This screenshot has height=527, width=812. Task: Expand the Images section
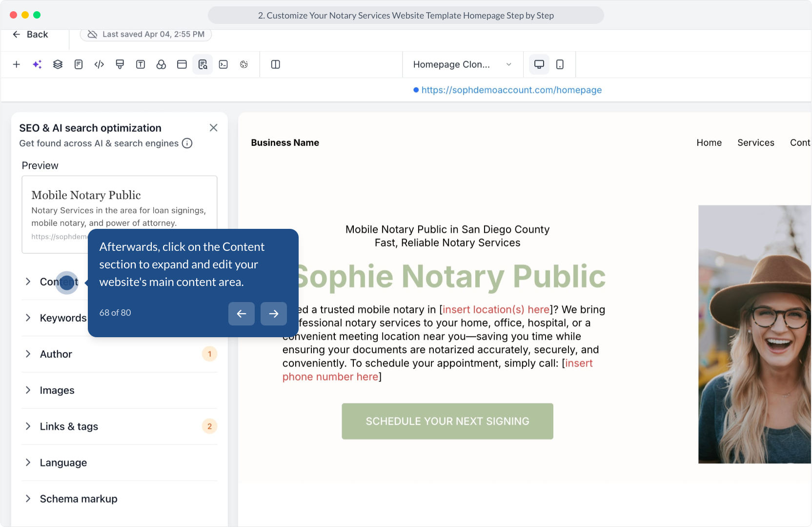point(120,390)
